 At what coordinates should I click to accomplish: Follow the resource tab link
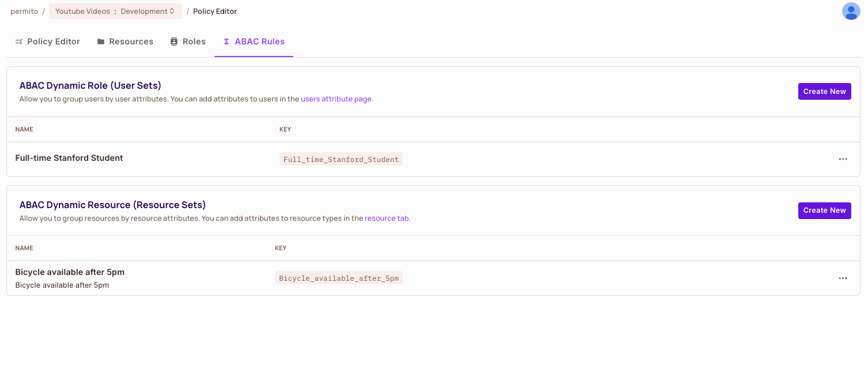click(x=387, y=218)
